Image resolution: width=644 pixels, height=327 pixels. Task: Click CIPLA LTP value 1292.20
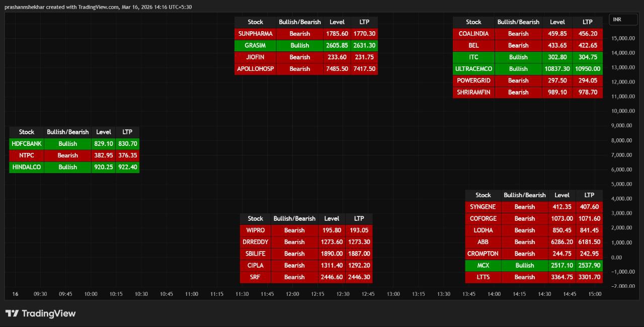[359, 265]
